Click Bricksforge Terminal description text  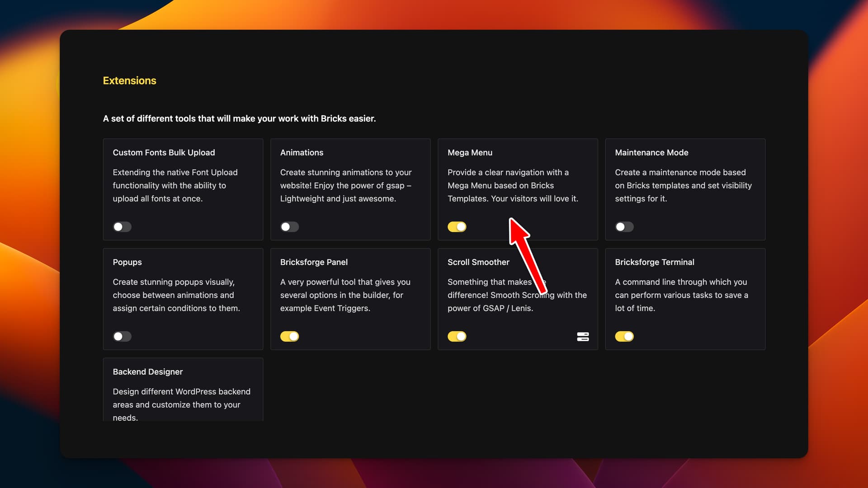681,295
